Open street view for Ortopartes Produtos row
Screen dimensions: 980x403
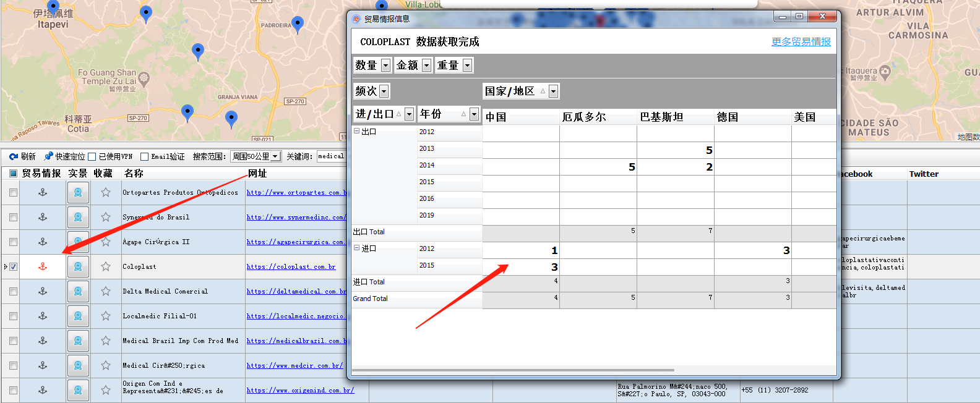(x=78, y=192)
